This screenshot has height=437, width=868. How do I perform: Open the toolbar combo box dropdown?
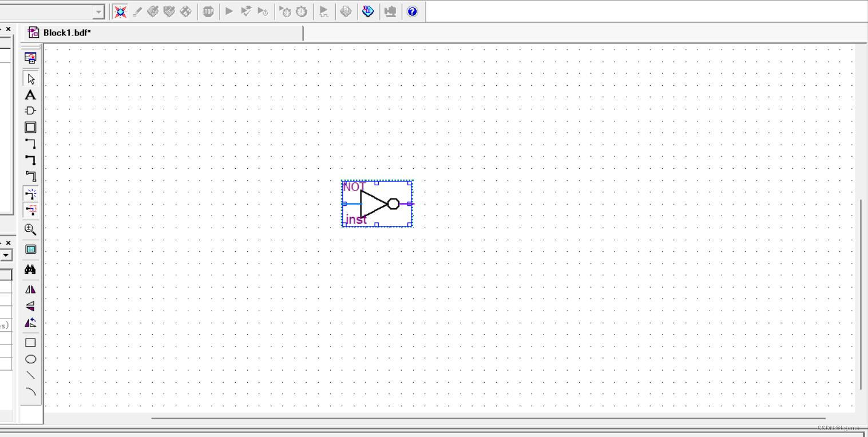[x=98, y=11]
